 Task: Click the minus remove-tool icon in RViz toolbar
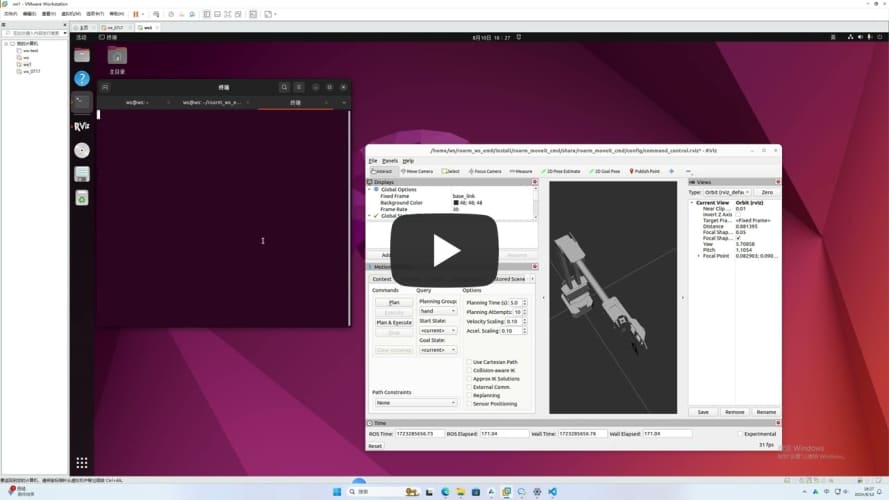click(688, 171)
